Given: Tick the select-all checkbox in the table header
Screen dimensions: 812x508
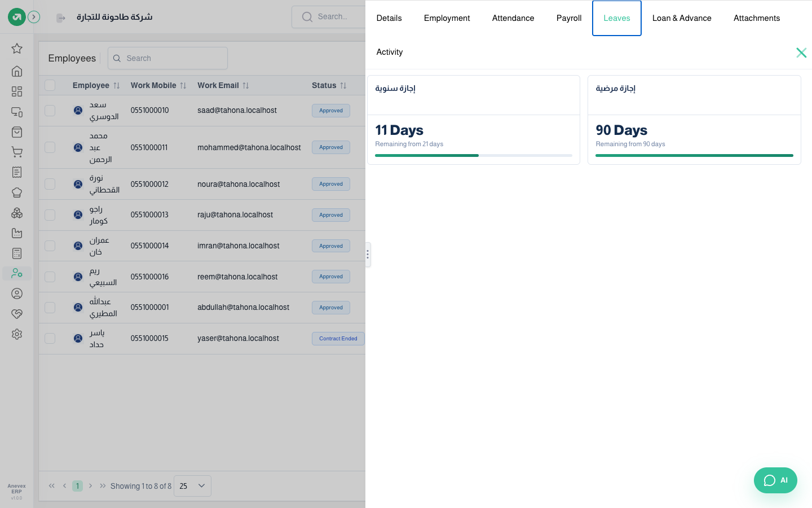Looking at the screenshot, I should pos(50,85).
